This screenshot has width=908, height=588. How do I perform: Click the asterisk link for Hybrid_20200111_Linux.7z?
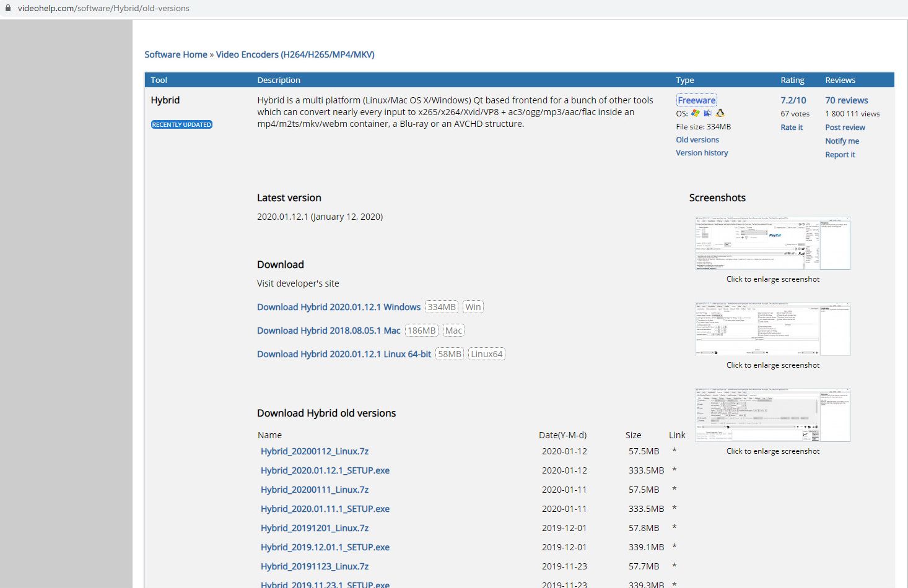674,490
